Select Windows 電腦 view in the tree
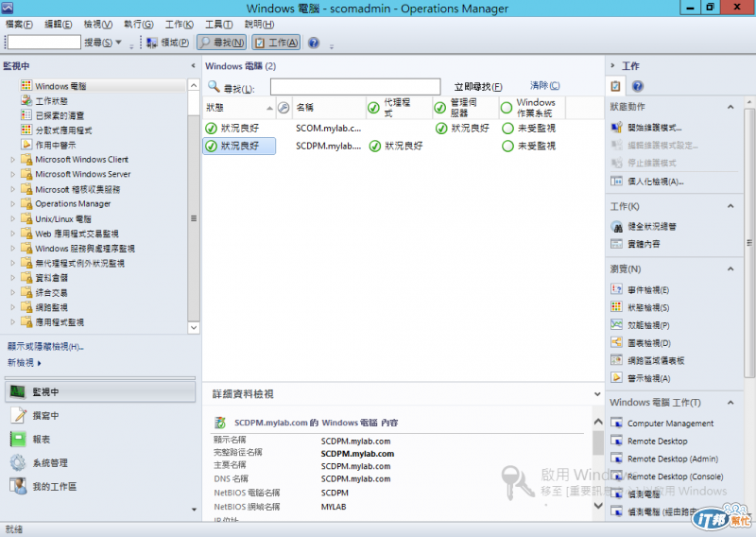This screenshot has width=756, height=537. coord(60,86)
